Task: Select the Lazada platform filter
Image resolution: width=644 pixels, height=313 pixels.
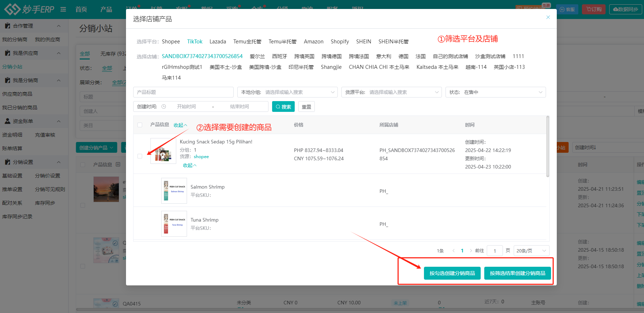Action: pos(218,42)
